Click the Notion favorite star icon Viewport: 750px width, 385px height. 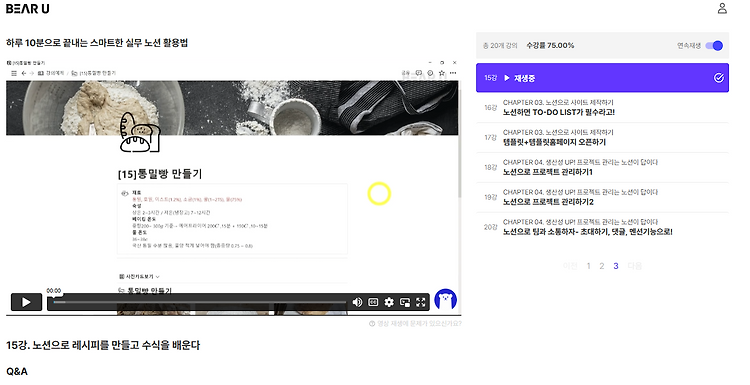coord(441,73)
